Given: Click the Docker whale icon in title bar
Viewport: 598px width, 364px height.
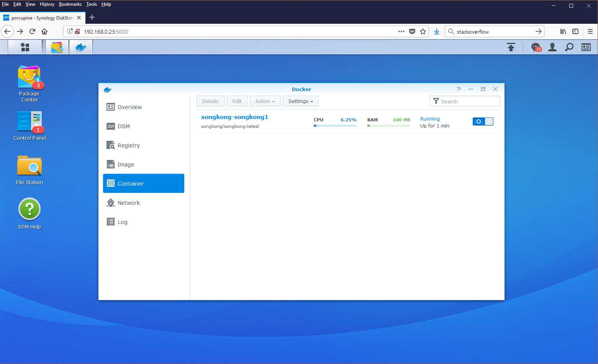Looking at the screenshot, I should [108, 90].
